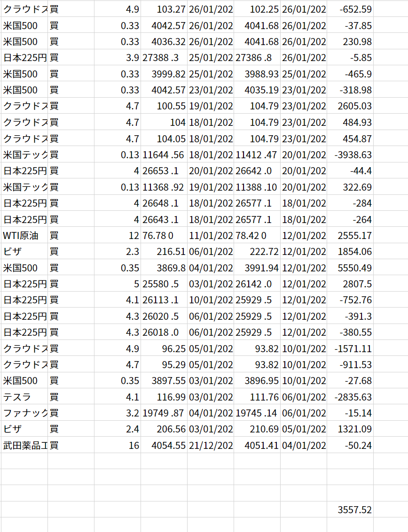Viewport: 408px width, 532px height.
Task: Click the entry price cell 116.99
Action: point(164,397)
